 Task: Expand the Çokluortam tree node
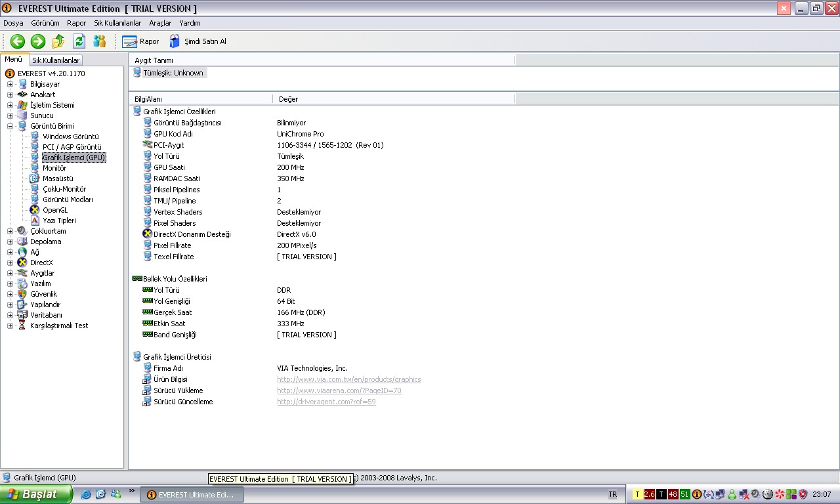10,231
